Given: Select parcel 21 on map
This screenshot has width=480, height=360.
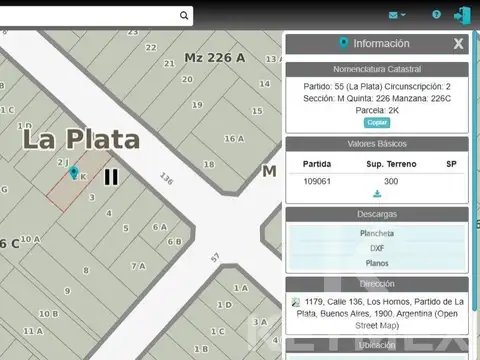Looking at the screenshot, I should pyautogui.click(x=169, y=63).
